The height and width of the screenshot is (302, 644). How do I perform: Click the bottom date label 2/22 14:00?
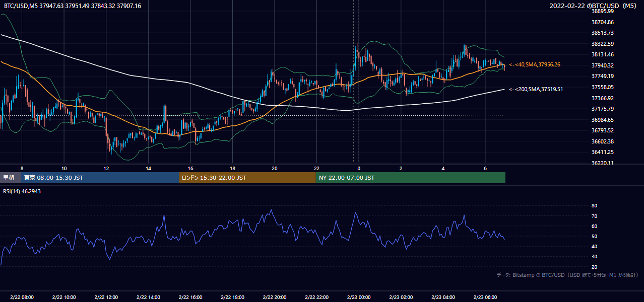(x=148, y=297)
